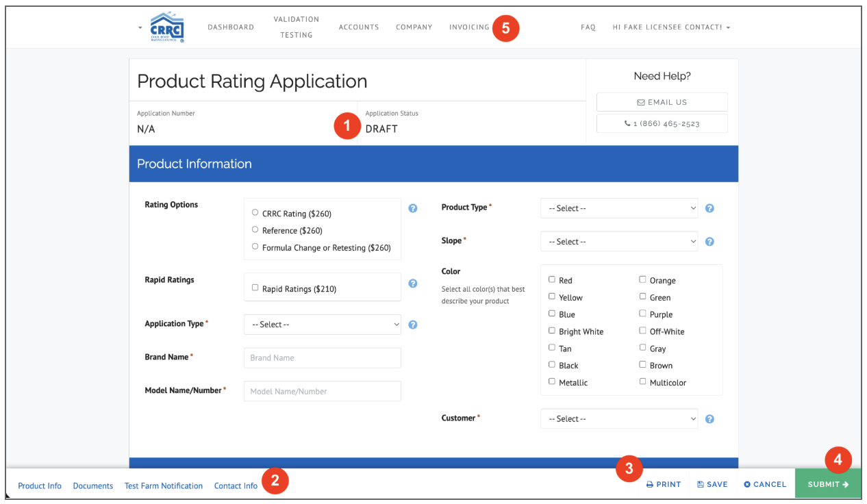Viewport: 867px width, 504px height.
Task: Open help icon beside Slope
Action: (709, 242)
